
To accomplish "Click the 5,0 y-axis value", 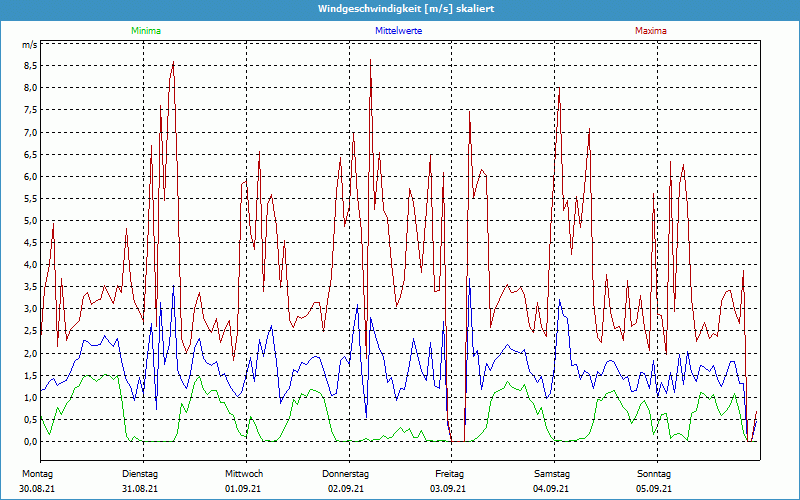I will [x=31, y=220].
